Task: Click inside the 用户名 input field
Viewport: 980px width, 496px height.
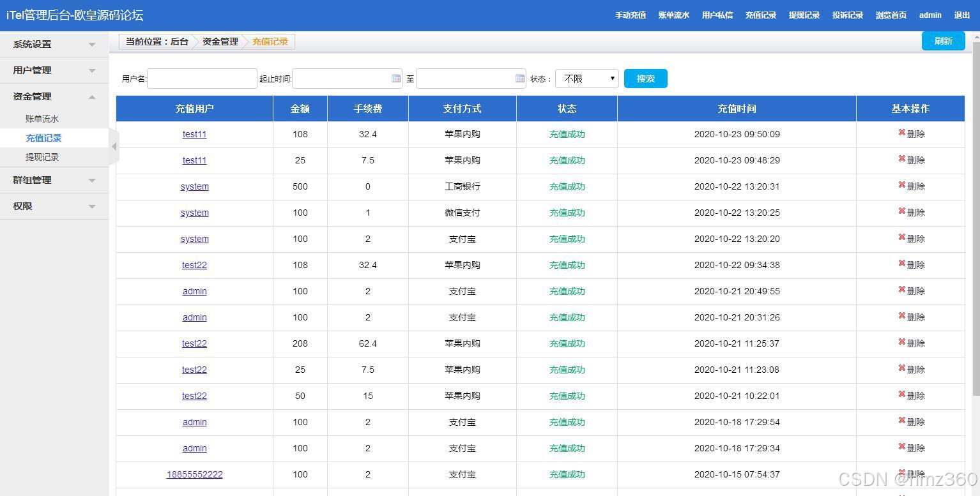Action: 201,78
